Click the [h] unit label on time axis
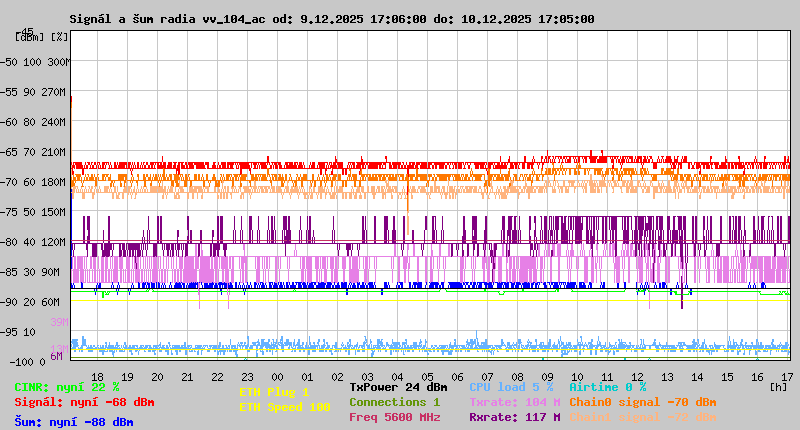The height and width of the screenshot is (430, 800). coord(778,386)
